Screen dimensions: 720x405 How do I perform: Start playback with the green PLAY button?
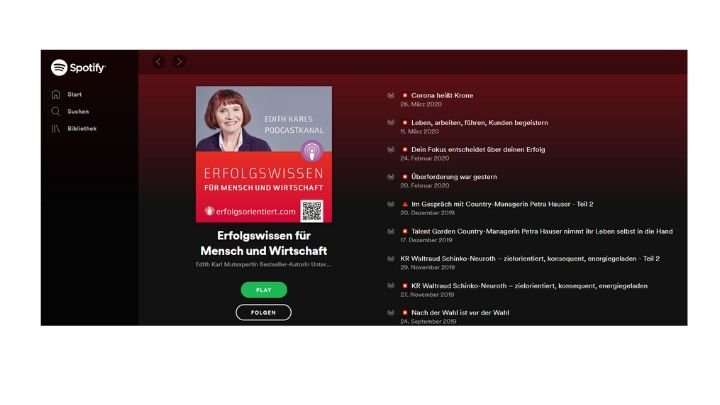[264, 290]
